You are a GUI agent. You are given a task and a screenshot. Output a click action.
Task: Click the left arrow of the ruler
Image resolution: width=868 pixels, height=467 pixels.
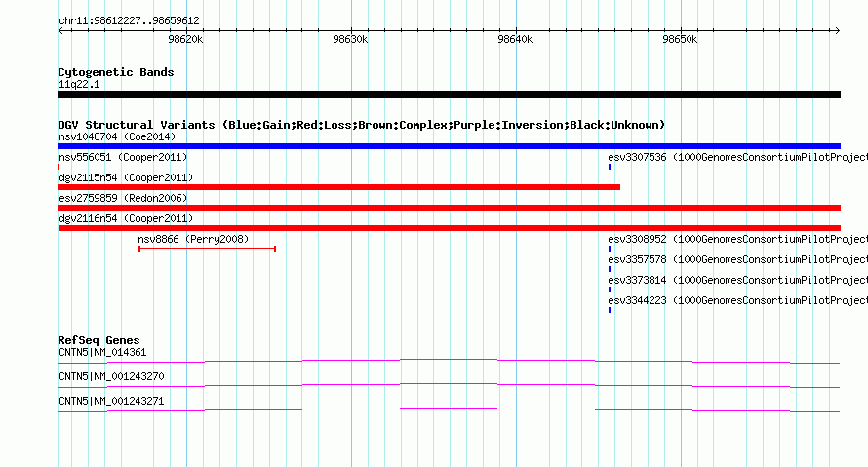60,30
